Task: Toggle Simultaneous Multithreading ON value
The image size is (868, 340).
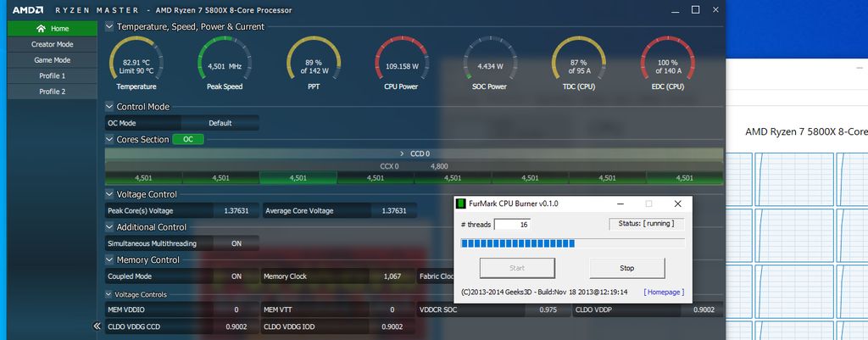Action: [x=236, y=243]
